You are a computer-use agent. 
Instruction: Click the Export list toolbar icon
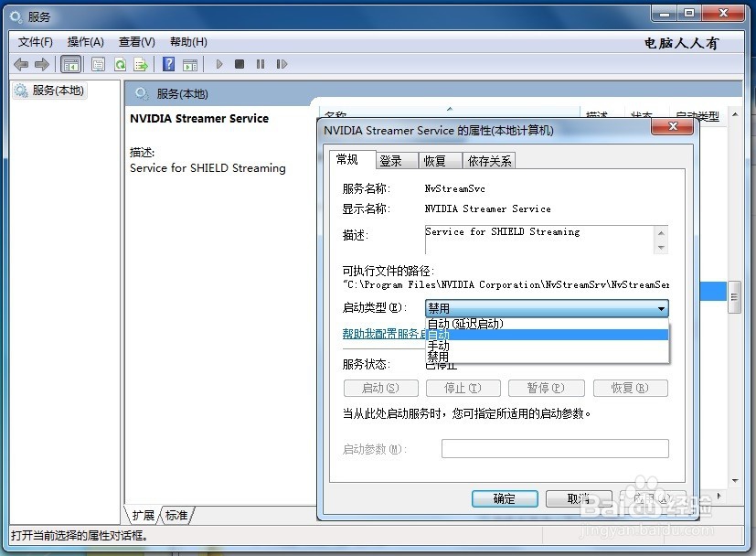pyautogui.click(x=141, y=64)
